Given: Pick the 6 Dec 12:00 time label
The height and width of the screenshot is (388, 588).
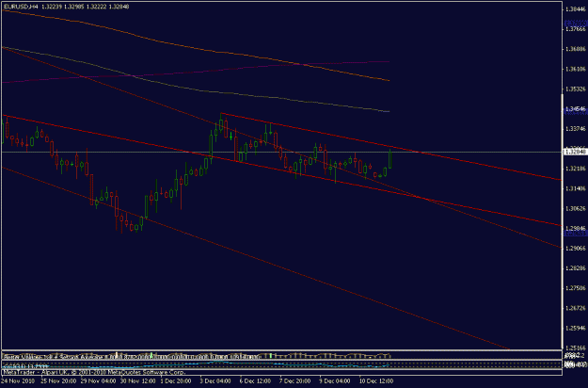Looking at the screenshot, I should pos(255,380).
